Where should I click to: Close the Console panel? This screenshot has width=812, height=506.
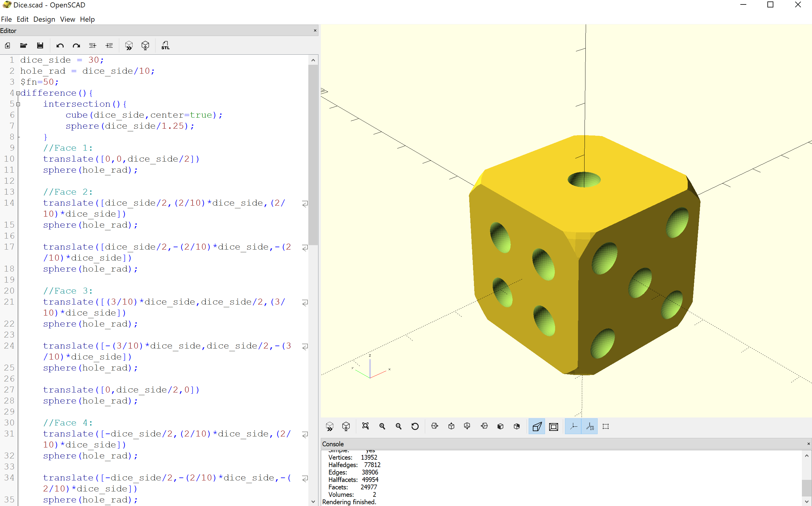click(808, 444)
